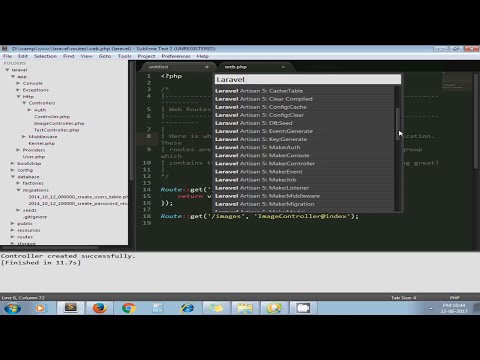Open the Selection menu

click(x=45, y=56)
